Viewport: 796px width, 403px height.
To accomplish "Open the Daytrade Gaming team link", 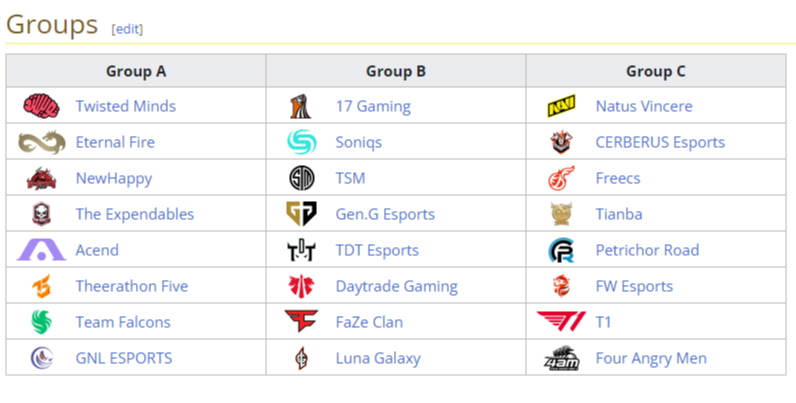I will pyautogui.click(x=396, y=286).
